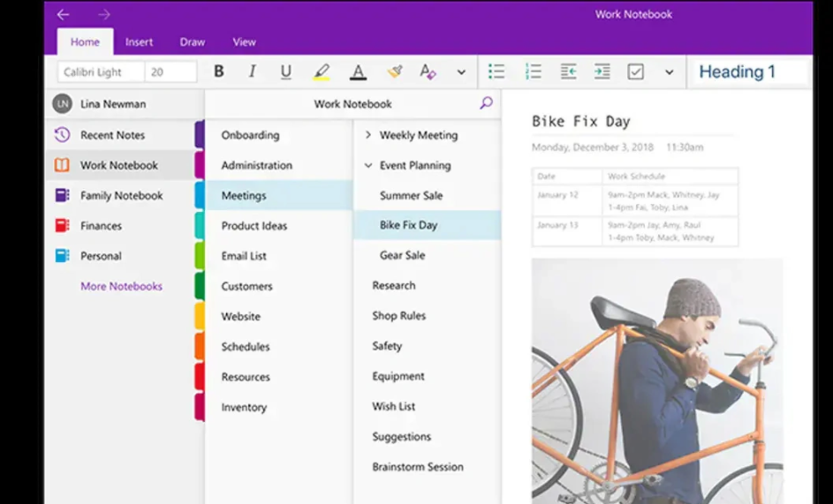This screenshot has height=504, width=833.
Task: Open the Gear Sale page
Action: [428, 255]
